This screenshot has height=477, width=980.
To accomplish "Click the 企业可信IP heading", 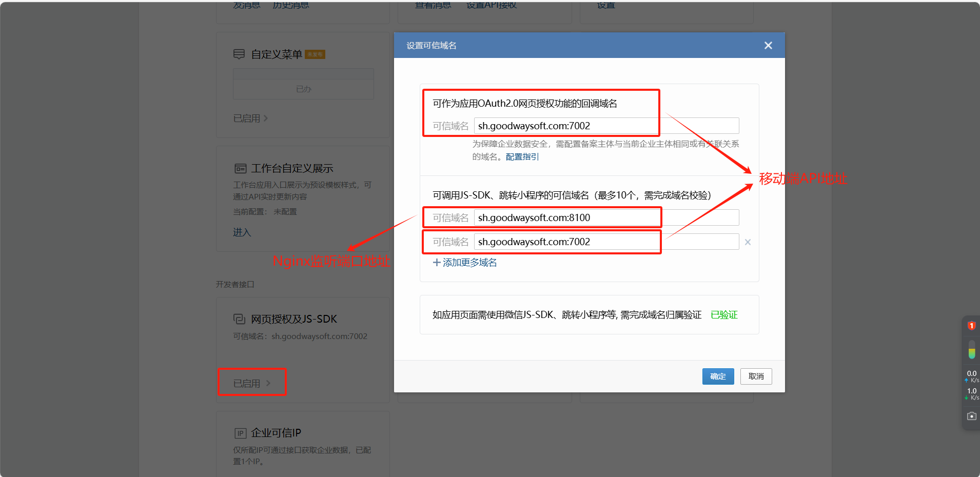I will [x=276, y=433].
